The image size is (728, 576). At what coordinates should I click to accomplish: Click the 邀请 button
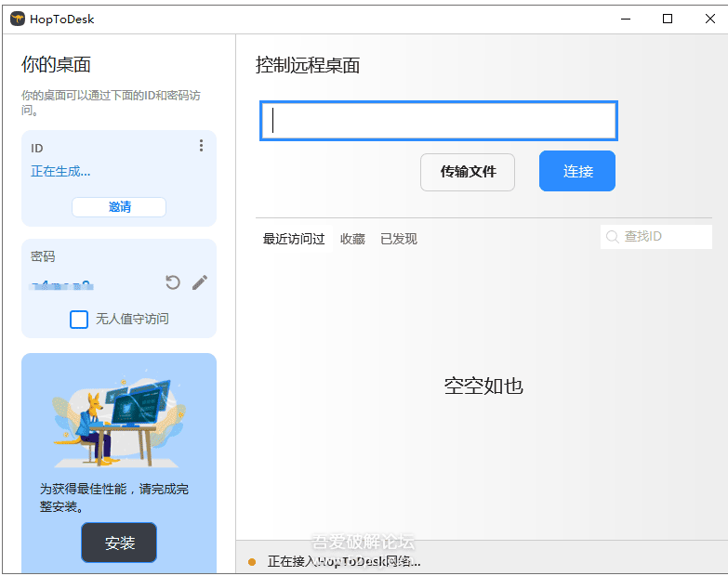coord(119,207)
